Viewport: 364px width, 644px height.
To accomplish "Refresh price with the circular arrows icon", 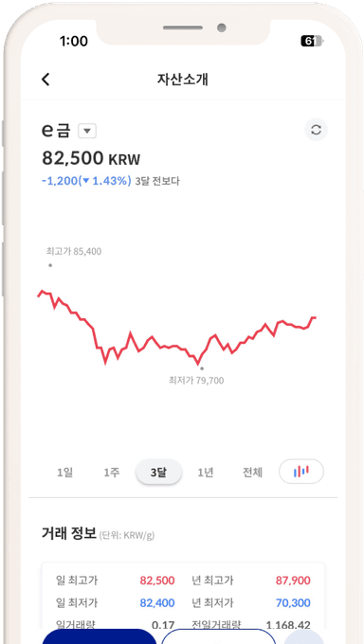I will point(316,130).
